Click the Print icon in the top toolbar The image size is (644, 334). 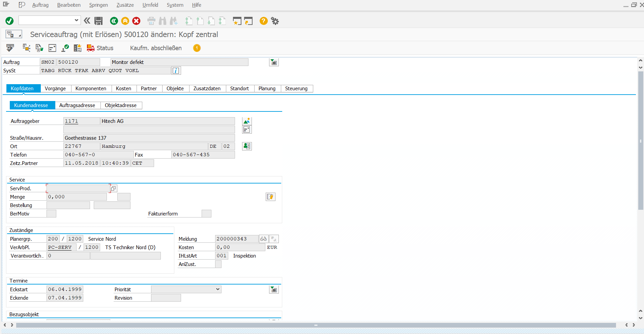pos(151,21)
